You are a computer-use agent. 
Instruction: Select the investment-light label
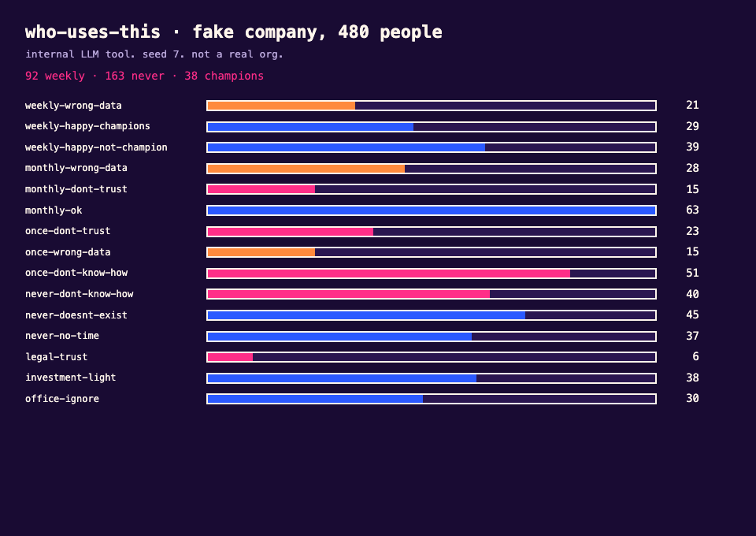coord(70,378)
